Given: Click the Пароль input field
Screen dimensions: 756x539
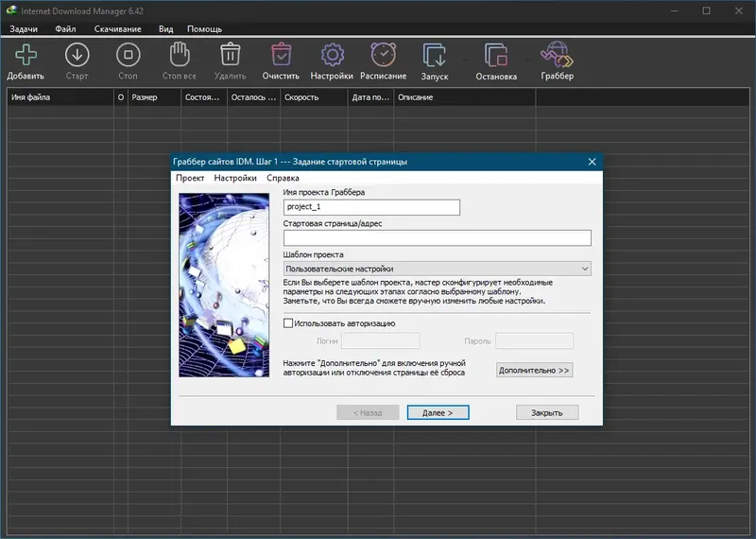Looking at the screenshot, I should click(535, 340).
